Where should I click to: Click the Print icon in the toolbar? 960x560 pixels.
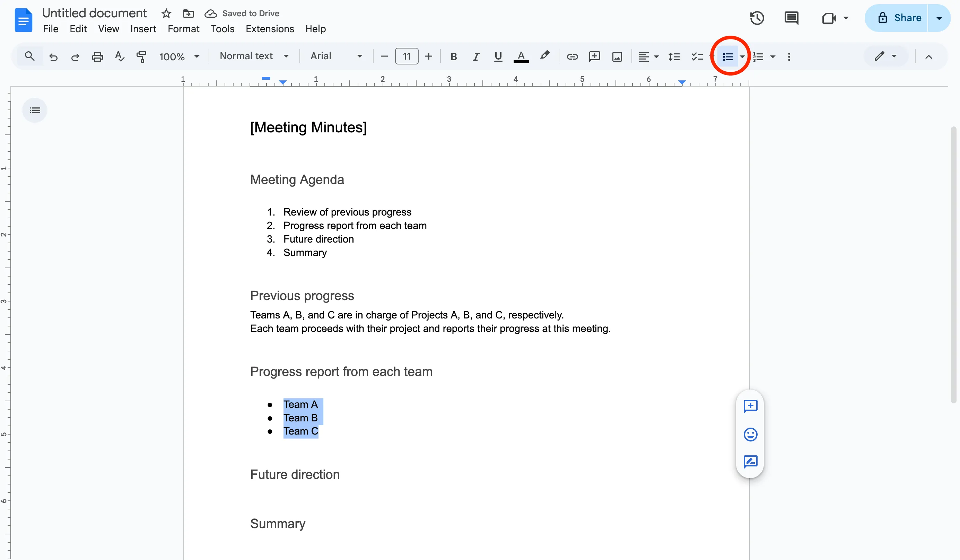tap(97, 57)
